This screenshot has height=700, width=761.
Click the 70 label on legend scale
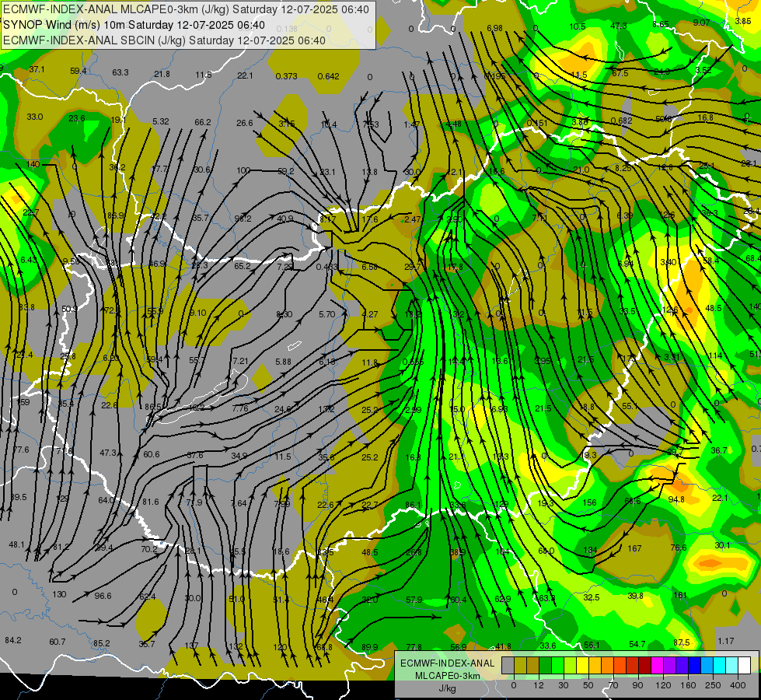click(x=613, y=685)
